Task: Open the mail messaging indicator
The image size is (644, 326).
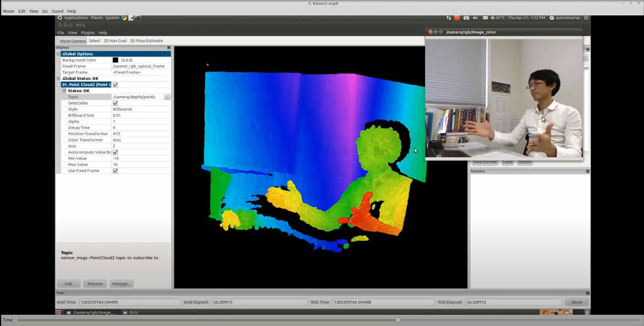Action: [485, 18]
